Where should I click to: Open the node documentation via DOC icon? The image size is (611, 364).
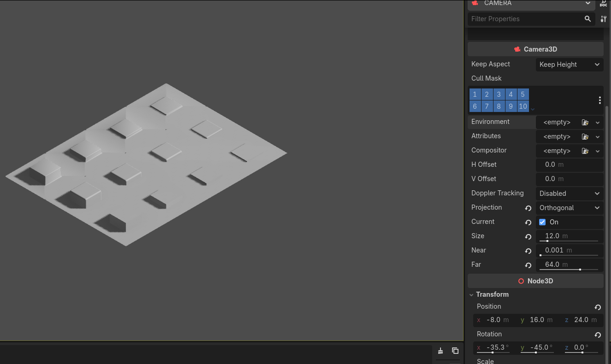604,4
